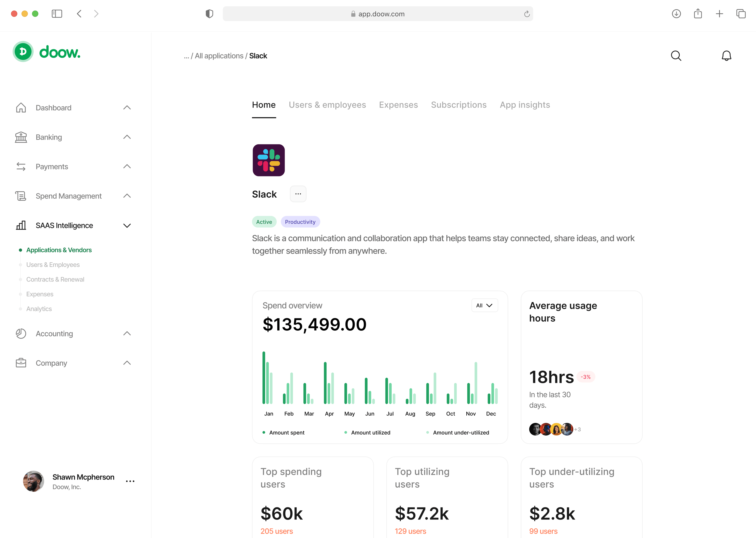Click the January bar group in chart
This screenshot has height=538, width=756.
[267, 378]
